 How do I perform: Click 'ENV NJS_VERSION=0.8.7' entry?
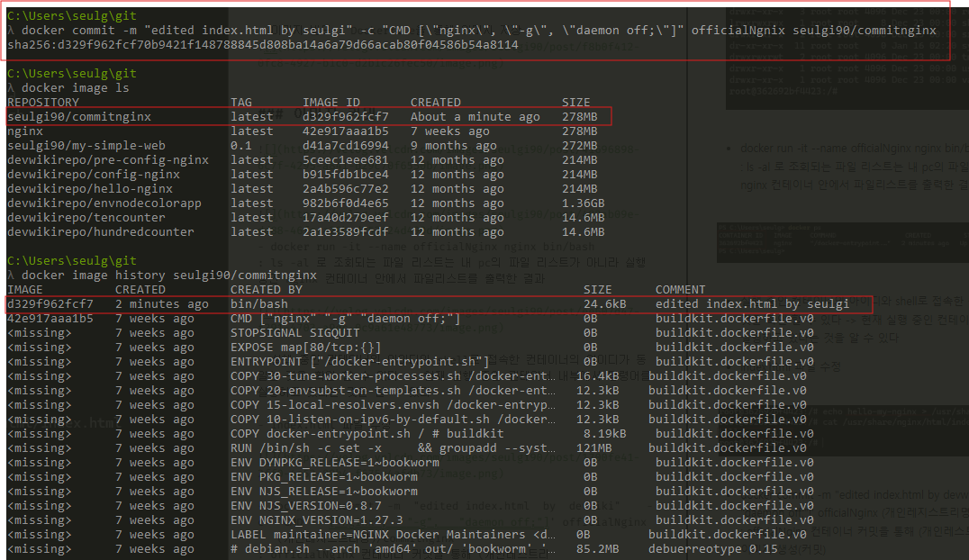click(x=306, y=506)
